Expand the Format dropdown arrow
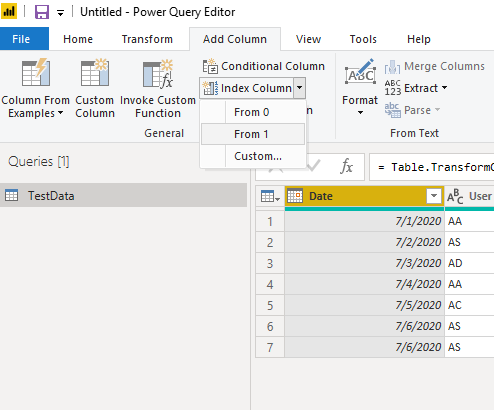The image size is (494, 410). tap(360, 113)
